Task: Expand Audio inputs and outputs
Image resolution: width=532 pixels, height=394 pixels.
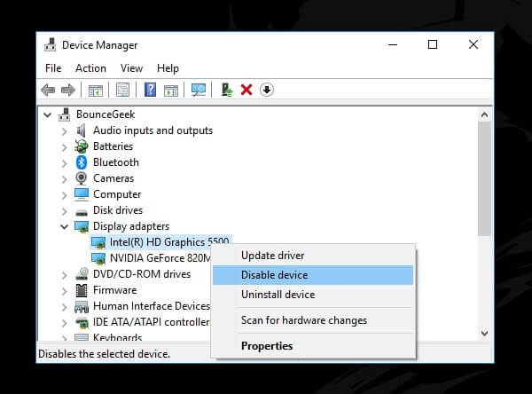Action: (x=65, y=131)
